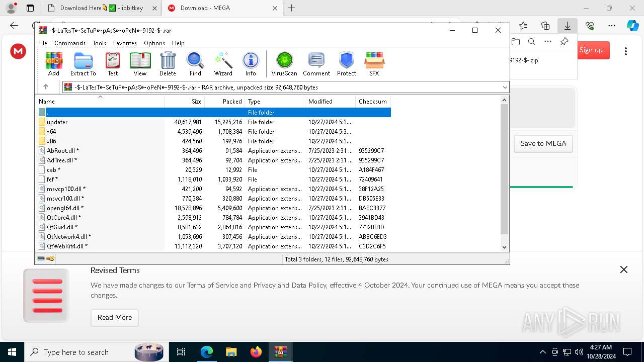Viewport: 644px width, 362px height.
Task: Click the MEGA logo
Action: point(19,51)
